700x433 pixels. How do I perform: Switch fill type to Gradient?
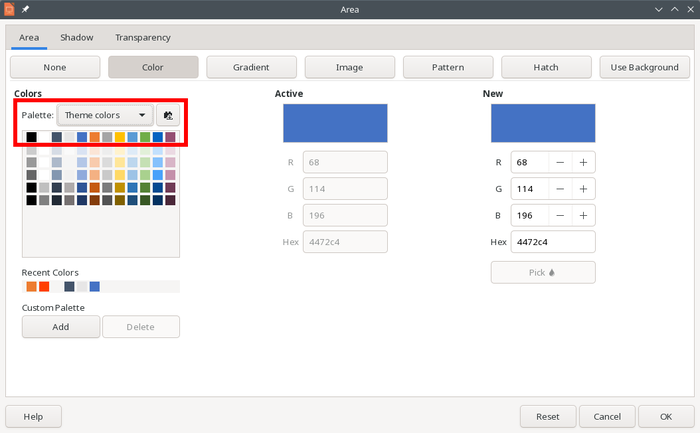point(251,67)
